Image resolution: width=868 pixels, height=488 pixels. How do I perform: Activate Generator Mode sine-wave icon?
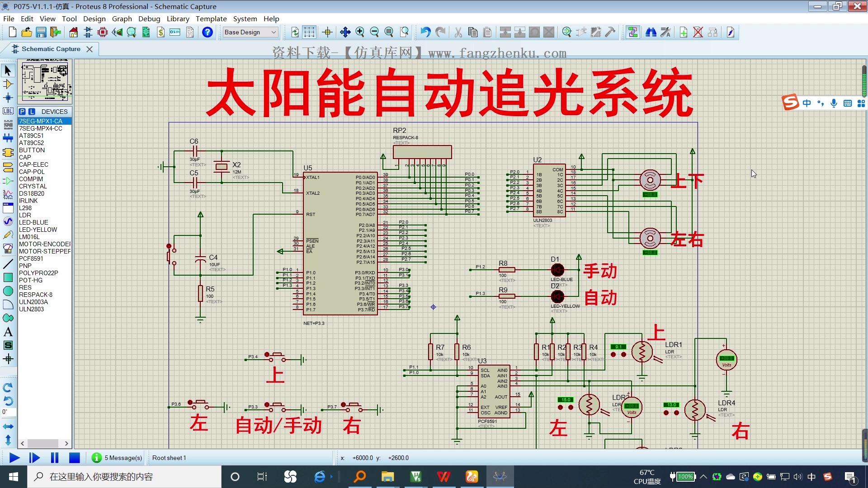pos(7,222)
